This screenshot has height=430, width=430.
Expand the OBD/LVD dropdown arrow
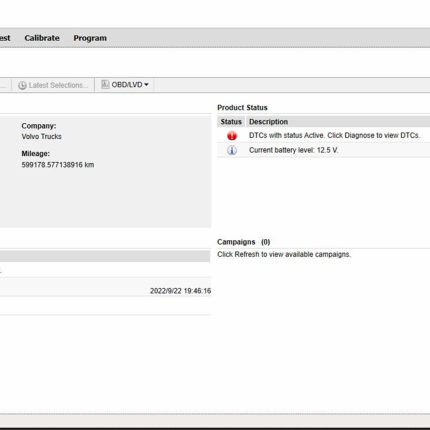(x=146, y=85)
